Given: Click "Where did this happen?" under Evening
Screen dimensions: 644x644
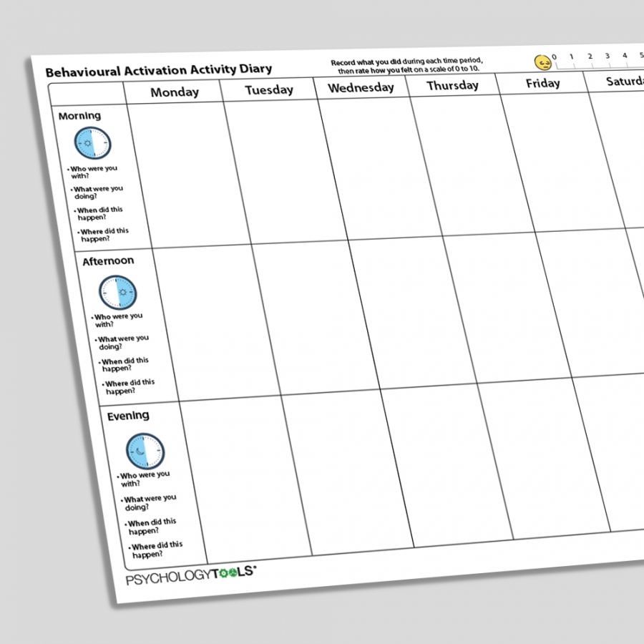Looking at the screenshot, I should [x=156, y=550].
